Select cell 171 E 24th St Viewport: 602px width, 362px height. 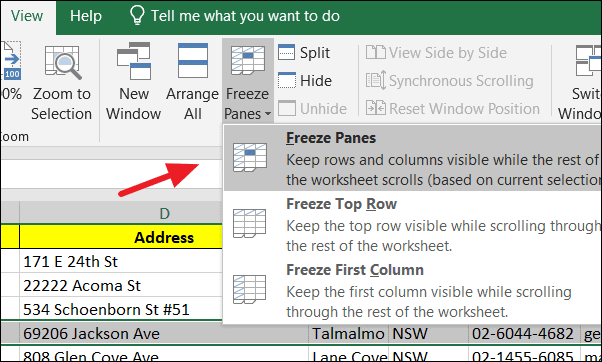(x=121, y=261)
